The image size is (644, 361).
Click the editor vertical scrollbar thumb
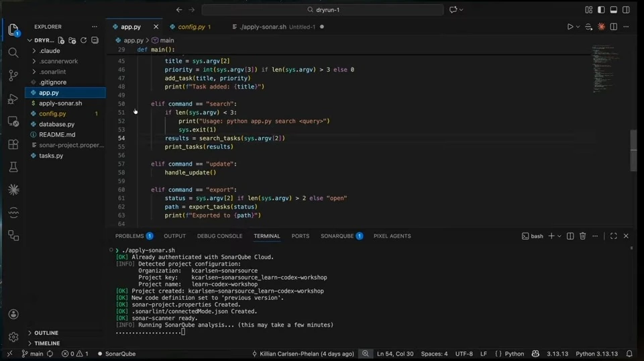[633, 150]
